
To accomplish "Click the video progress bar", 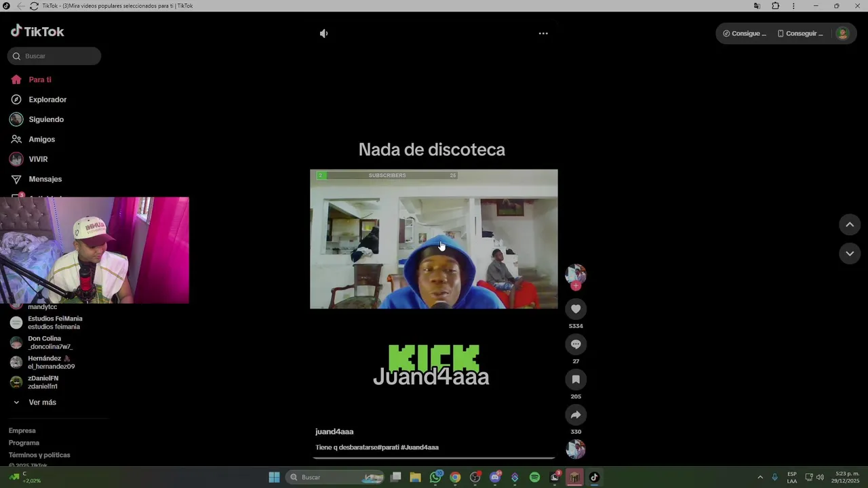I will [x=434, y=458].
